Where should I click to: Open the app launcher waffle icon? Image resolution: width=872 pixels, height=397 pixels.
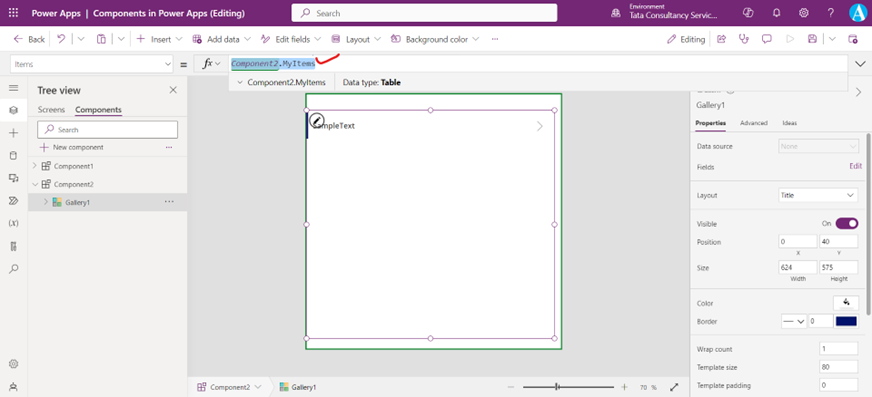point(14,13)
